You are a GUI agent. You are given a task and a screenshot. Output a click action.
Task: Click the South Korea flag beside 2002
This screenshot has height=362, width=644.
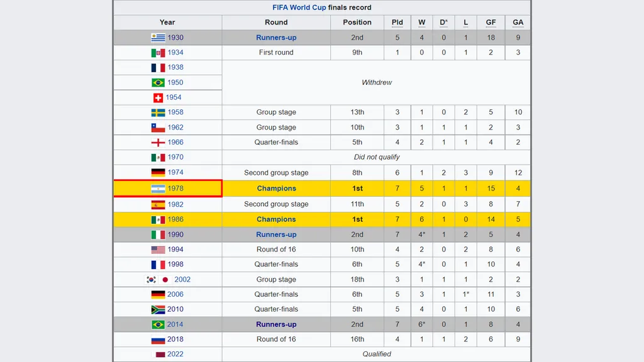coord(152,280)
